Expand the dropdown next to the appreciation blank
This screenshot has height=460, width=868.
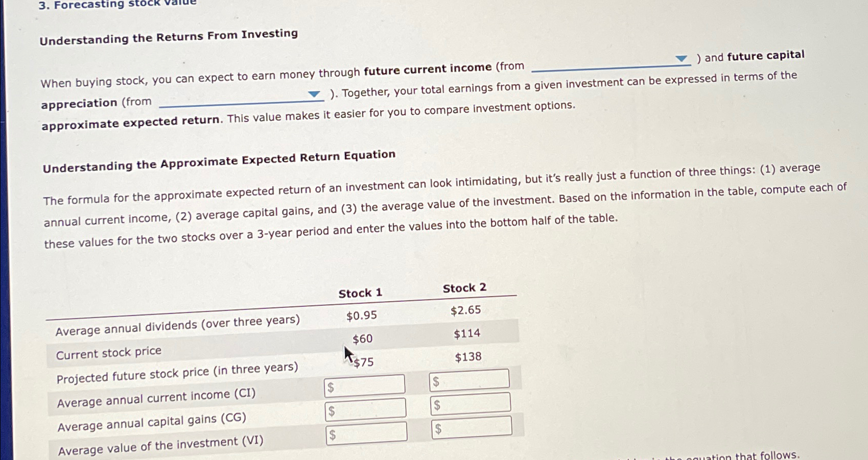314,95
